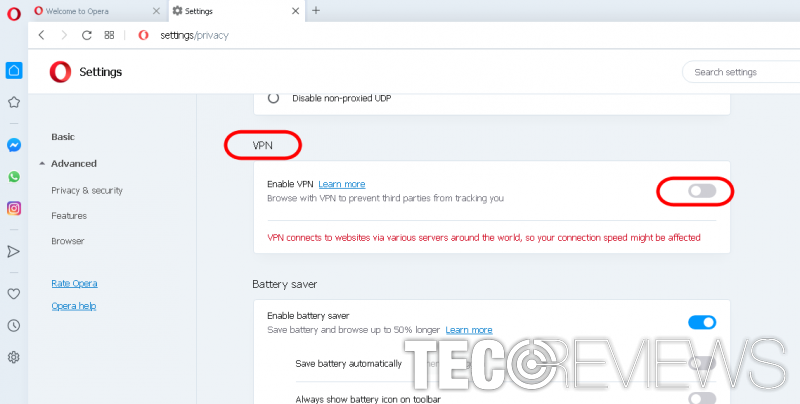Image resolution: width=800 pixels, height=404 pixels.
Task: Click the Search settings field
Action: [740, 72]
